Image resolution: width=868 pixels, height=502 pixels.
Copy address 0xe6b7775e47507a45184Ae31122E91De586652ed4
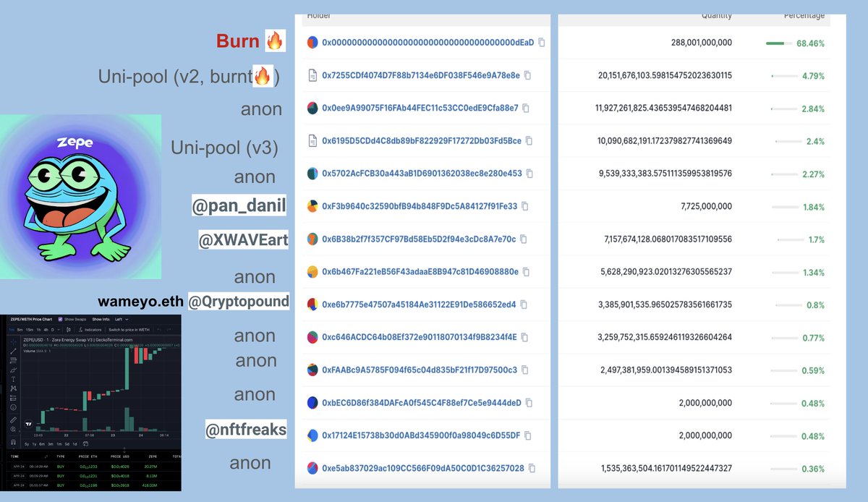[524, 305]
